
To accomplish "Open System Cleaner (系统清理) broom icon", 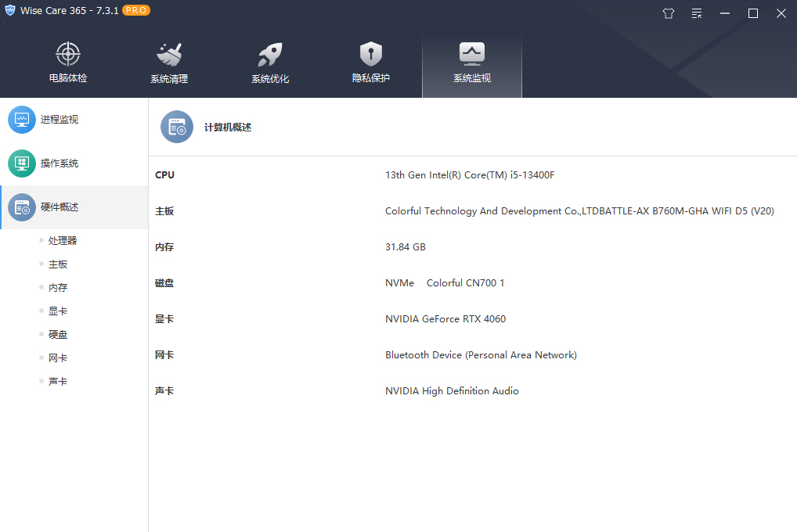I will coord(169,55).
